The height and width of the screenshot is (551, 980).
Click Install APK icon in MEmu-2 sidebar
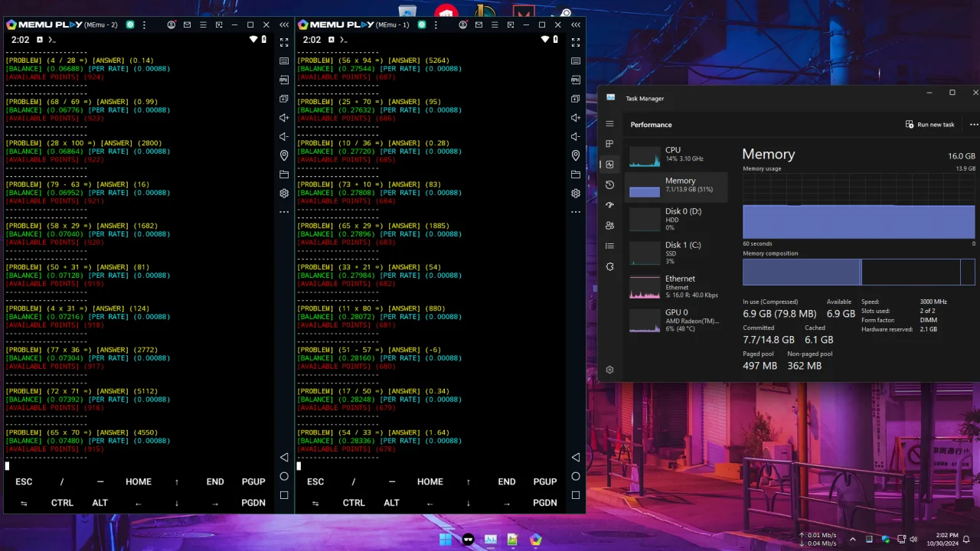pos(284,80)
